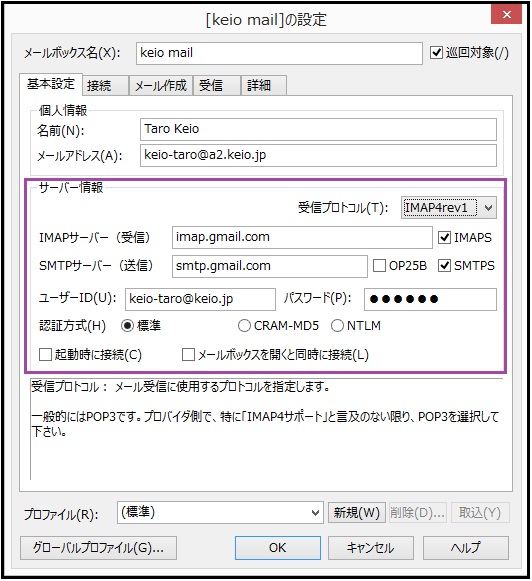Open the 受信プロトコル IMAP4rev1 dropdown
Viewport: 532px width, 581px height.
[449, 208]
